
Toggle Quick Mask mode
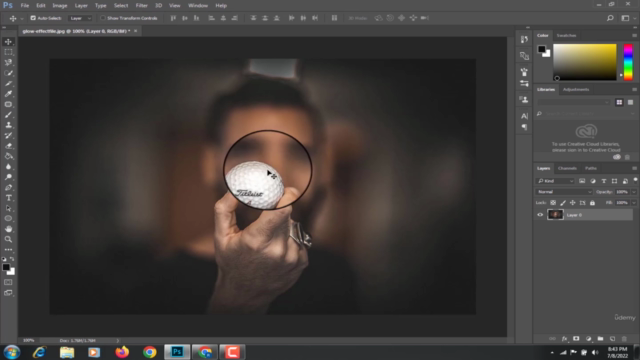pyautogui.click(x=8, y=282)
